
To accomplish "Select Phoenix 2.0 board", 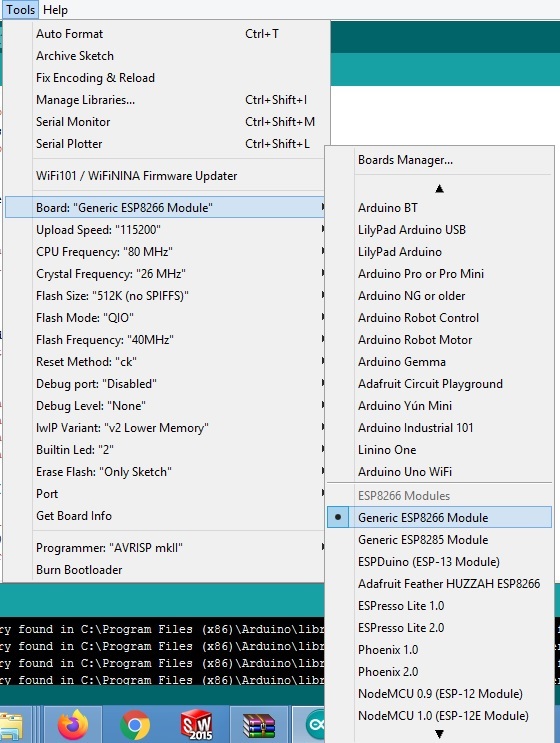I will pos(439,671).
